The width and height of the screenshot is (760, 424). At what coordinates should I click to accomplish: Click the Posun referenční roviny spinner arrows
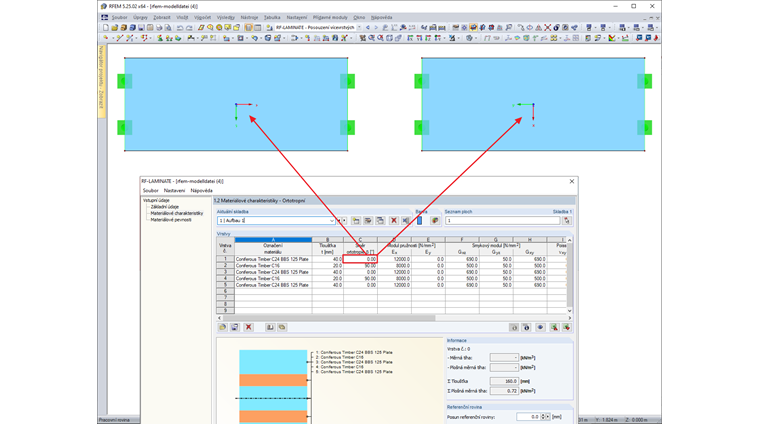545,417
